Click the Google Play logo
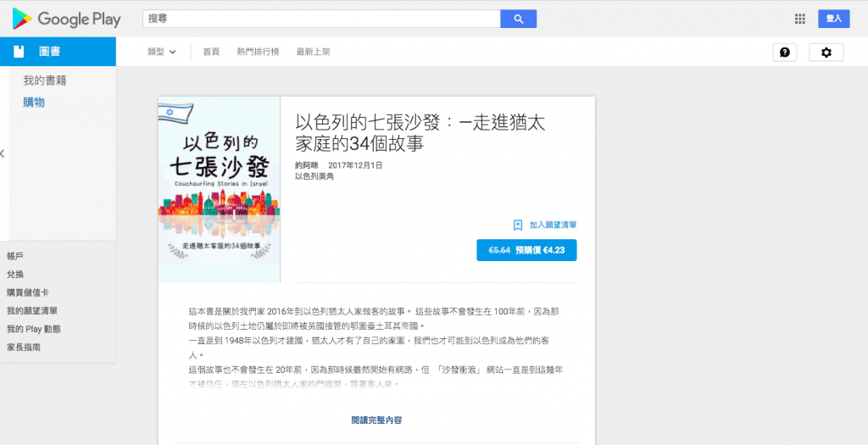The image size is (868, 445). point(66,19)
